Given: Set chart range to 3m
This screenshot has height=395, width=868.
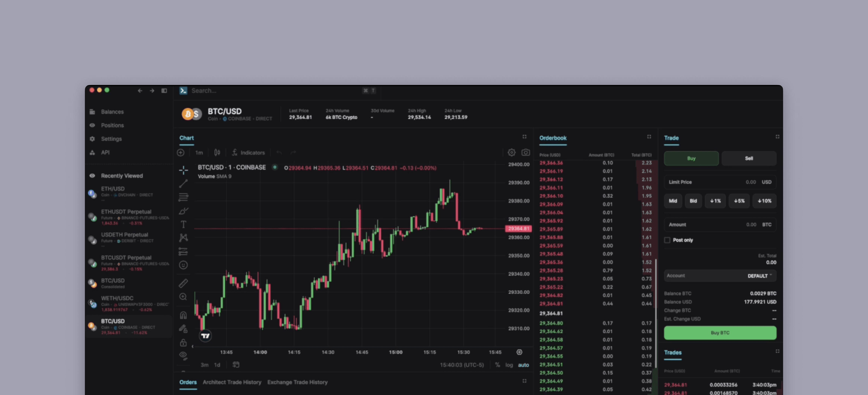Looking at the screenshot, I should [x=205, y=365].
